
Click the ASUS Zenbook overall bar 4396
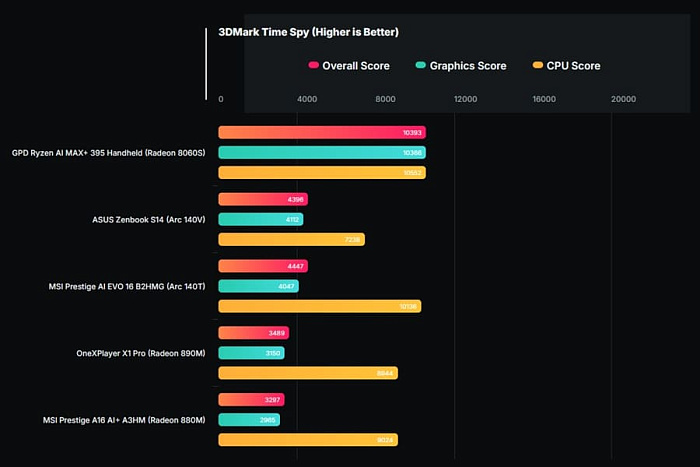tap(263, 199)
